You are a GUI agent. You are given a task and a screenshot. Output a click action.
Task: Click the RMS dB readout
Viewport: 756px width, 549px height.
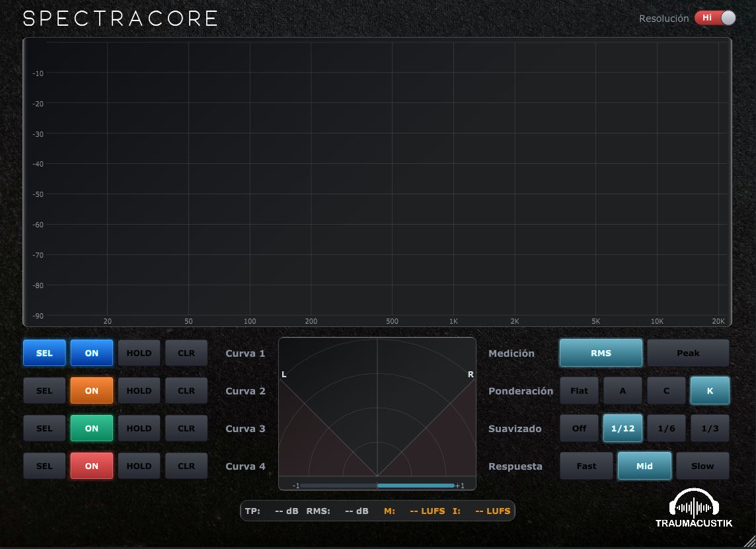(337, 511)
